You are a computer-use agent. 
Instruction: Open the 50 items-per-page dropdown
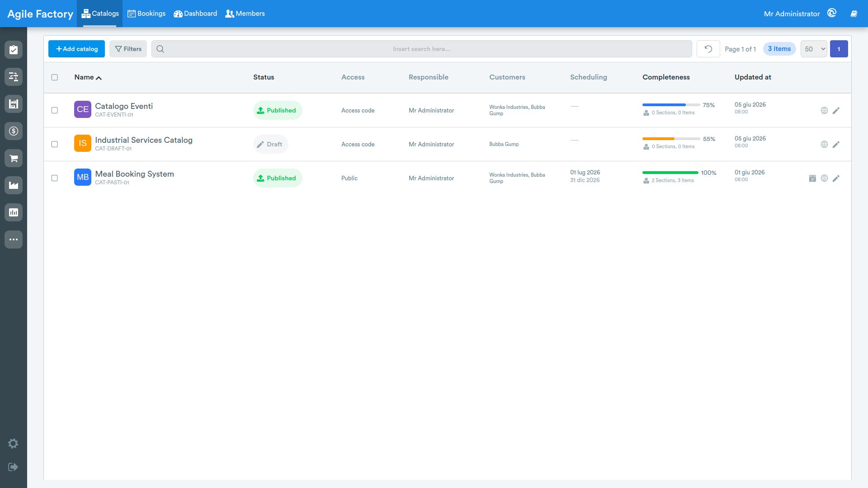click(814, 49)
